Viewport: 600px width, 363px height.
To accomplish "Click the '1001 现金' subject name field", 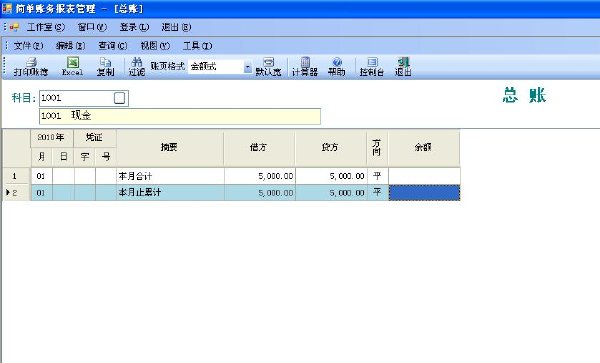I will click(x=180, y=116).
